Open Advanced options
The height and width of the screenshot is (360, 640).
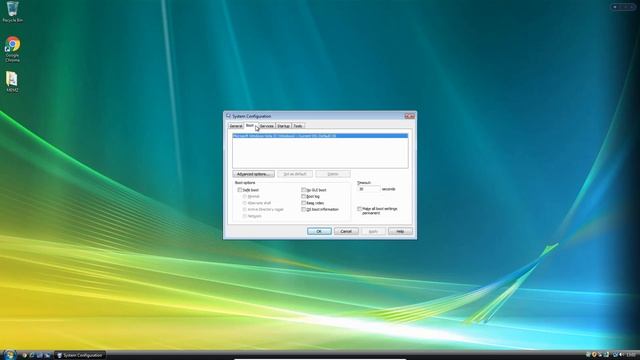[253, 174]
